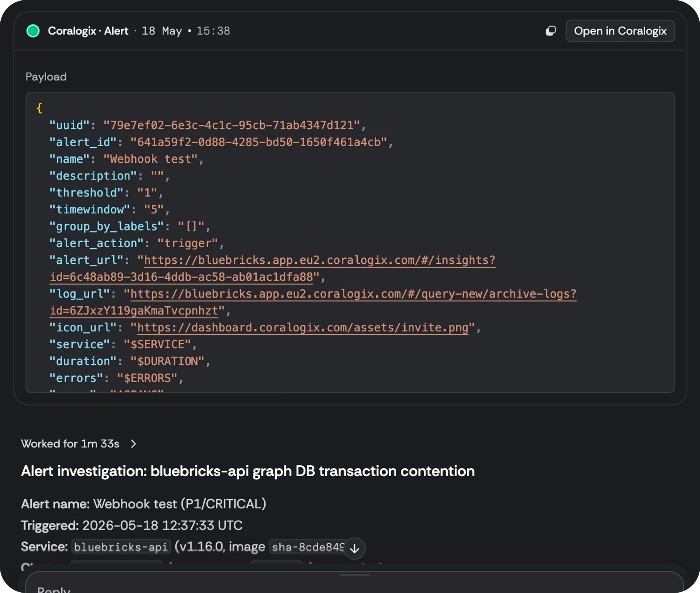Click the green Coralogix status dot
This screenshot has height=593, width=700.
pos(33,31)
